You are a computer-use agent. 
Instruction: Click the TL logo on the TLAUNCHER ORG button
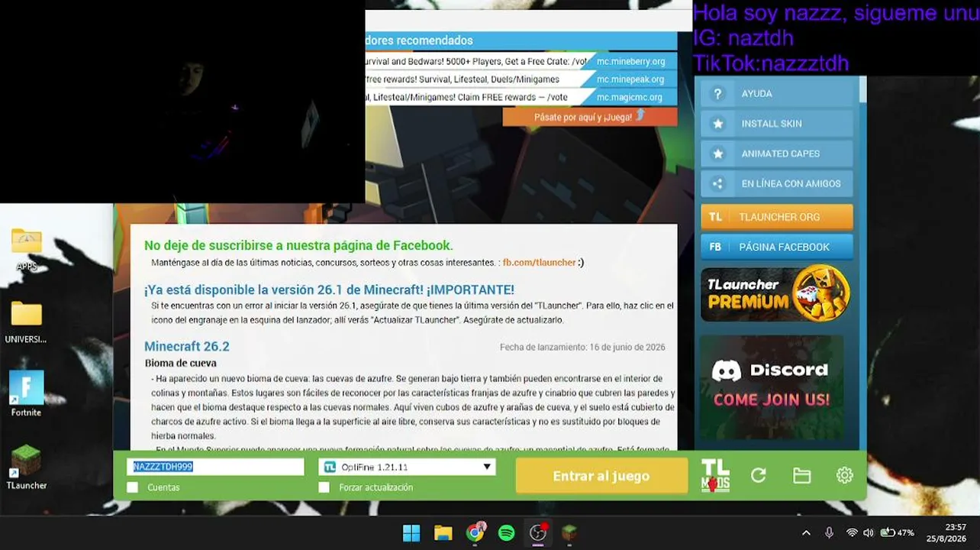[x=715, y=217]
